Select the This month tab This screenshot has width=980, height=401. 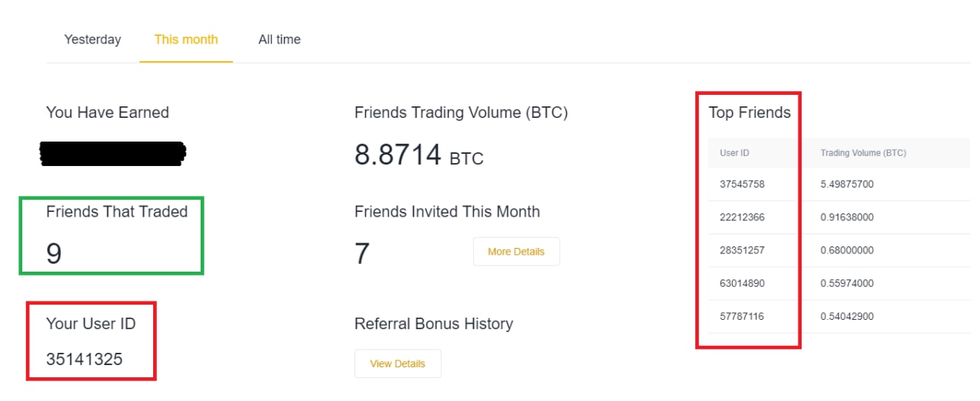click(186, 40)
